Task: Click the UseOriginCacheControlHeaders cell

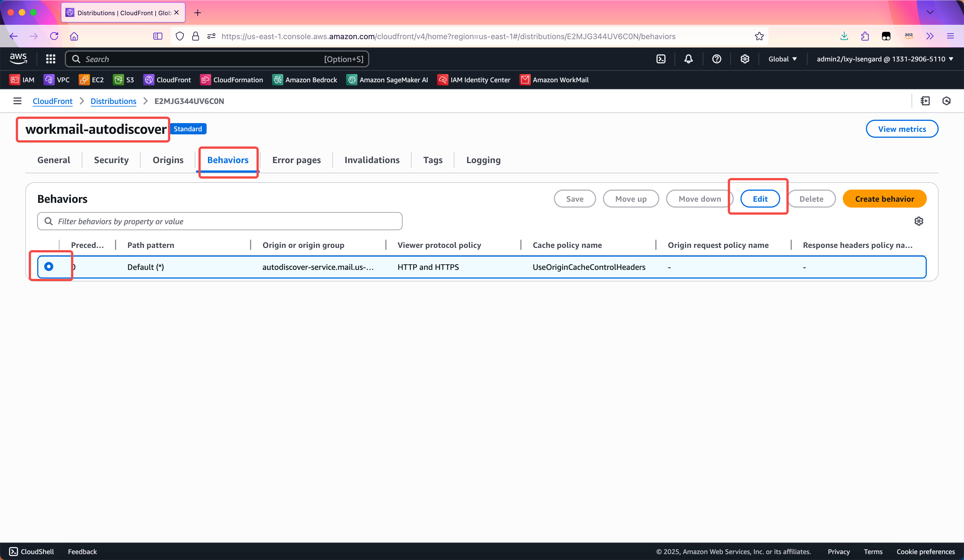Action: coord(589,267)
